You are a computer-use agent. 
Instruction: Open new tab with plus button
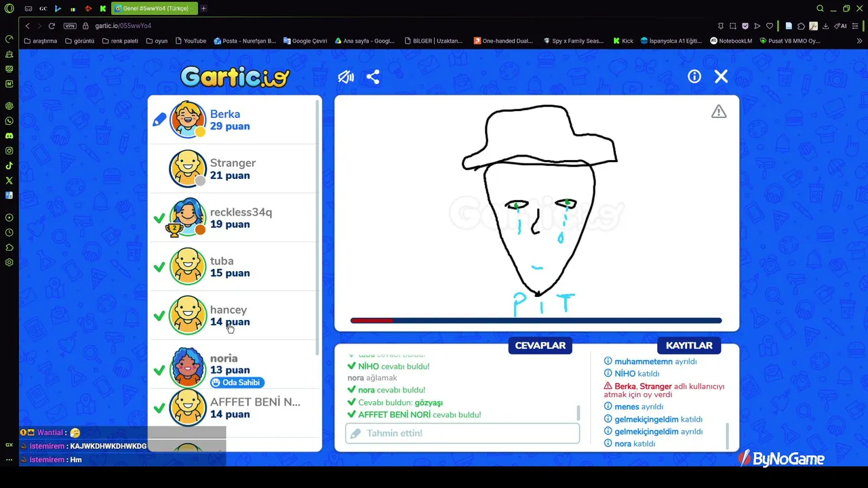[203, 9]
